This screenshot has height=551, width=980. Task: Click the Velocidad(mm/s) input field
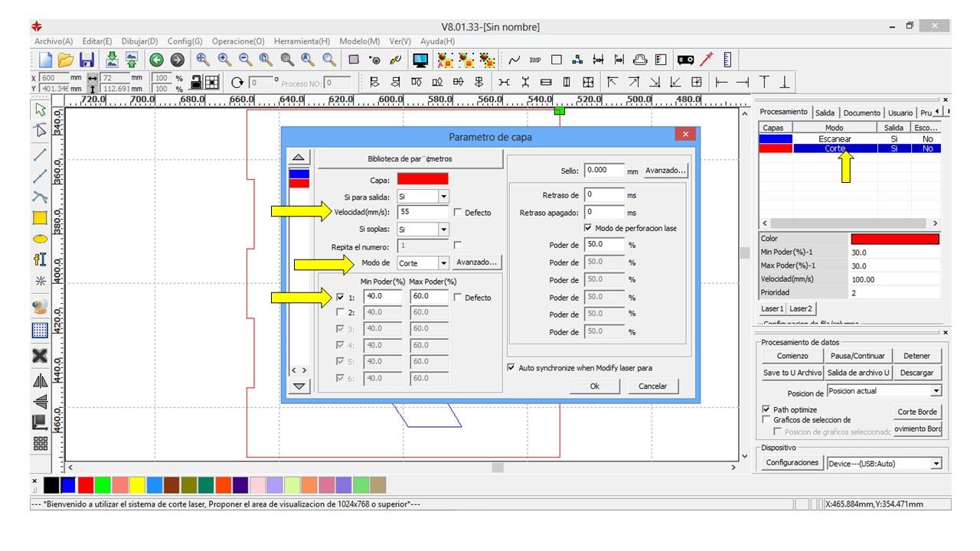coord(423,212)
